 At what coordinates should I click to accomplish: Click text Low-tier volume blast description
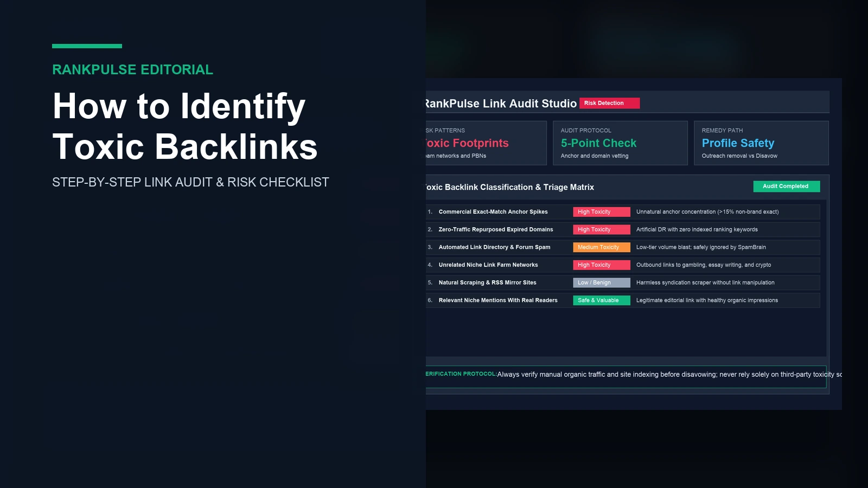(701, 247)
